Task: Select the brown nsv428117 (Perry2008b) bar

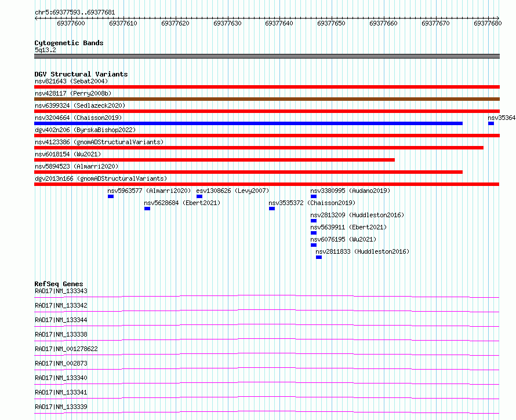Action: (267, 99)
